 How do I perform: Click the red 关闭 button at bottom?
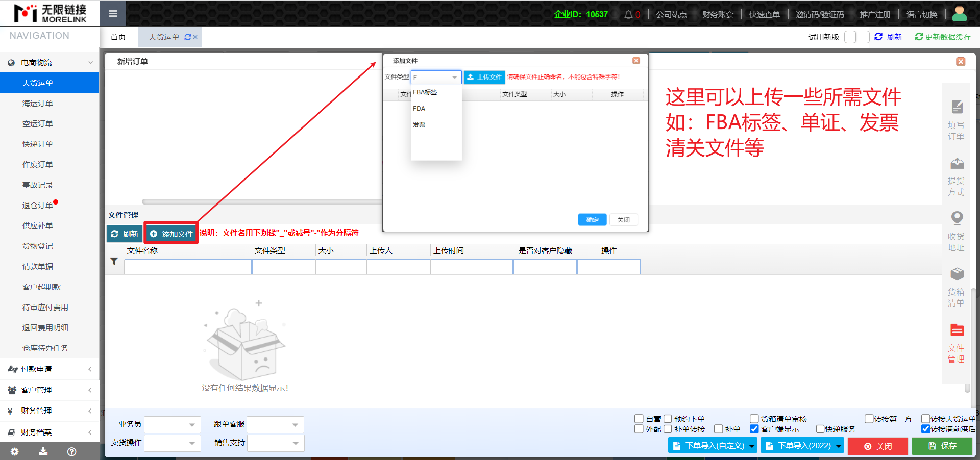pyautogui.click(x=878, y=446)
